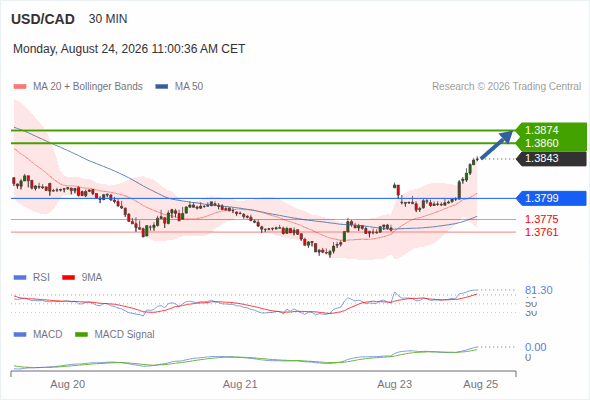Click the MA 20 + Bollinger Bands legend label
The image size is (590, 400).
tap(88, 87)
